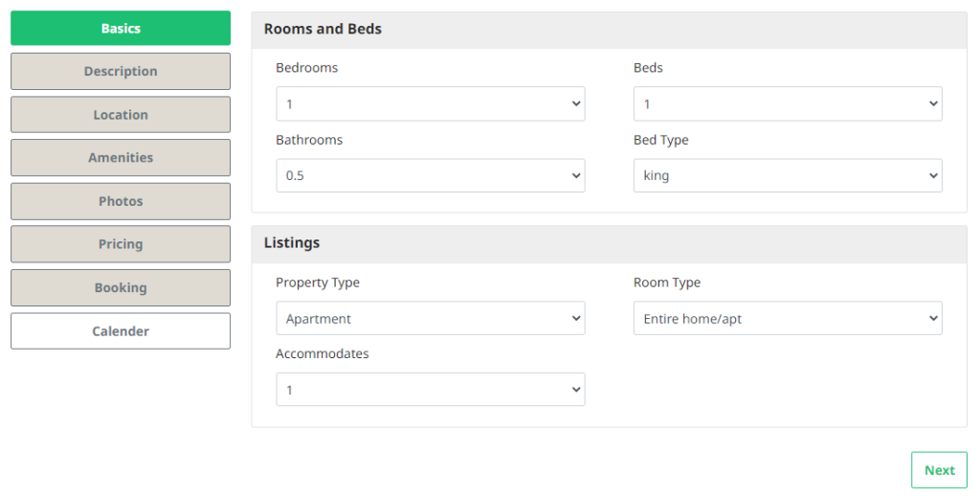Expand the Bathrooms selector
The image size is (980, 498).
click(x=430, y=175)
